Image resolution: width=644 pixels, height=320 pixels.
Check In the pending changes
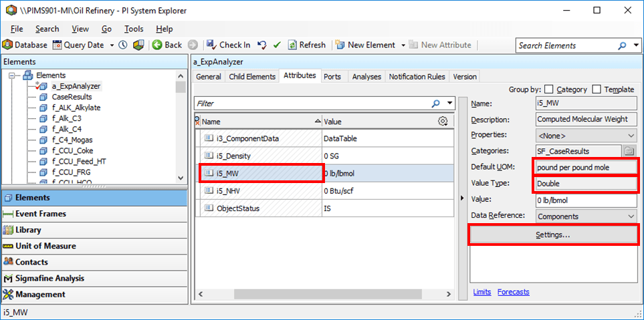pyautogui.click(x=228, y=45)
